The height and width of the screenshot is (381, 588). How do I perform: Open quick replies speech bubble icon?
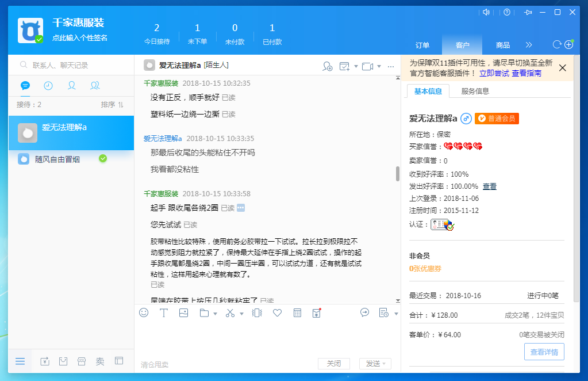pyautogui.click(x=364, y=313)
